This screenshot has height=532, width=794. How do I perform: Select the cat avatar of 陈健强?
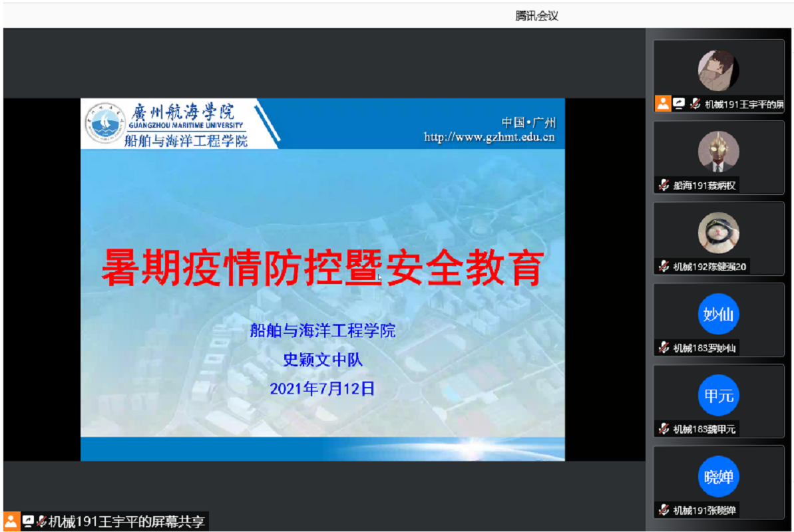(x=718, y=233)
